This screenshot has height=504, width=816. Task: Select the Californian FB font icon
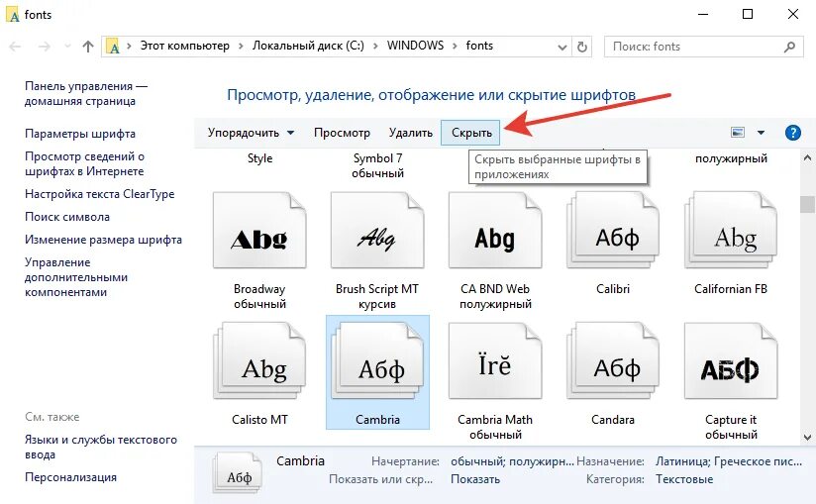pos(731,230)
